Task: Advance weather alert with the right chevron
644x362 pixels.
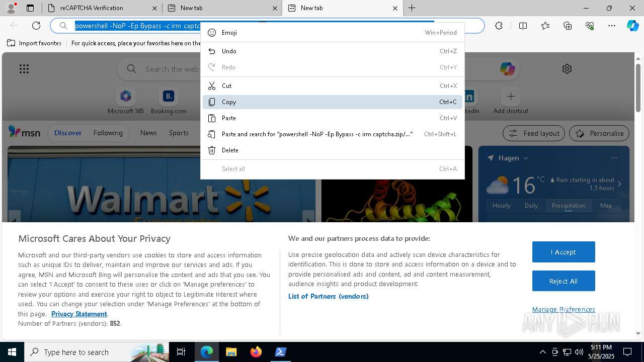Action: click(x=619, y=184)
